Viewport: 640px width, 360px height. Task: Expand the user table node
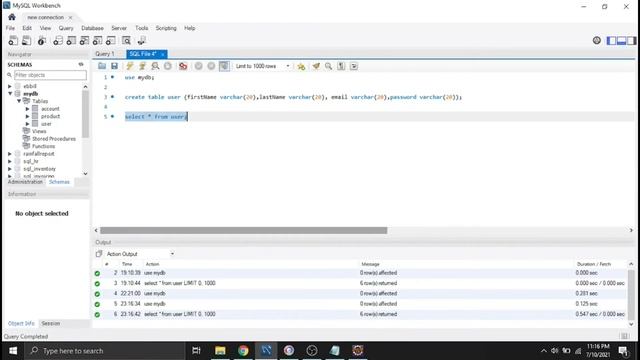click(27, 124)
